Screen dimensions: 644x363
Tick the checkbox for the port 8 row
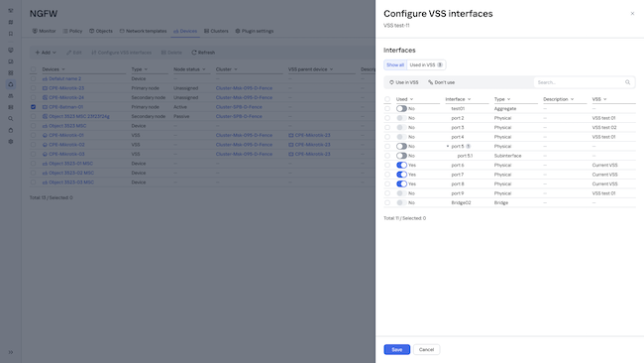(x=387, y=183)
